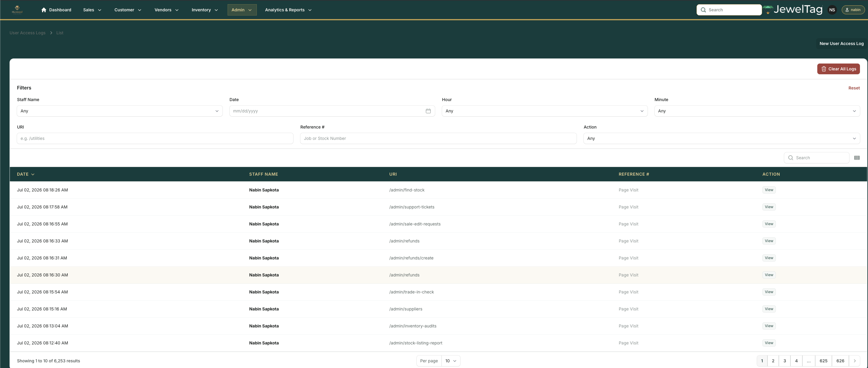Screen dimensions: 868x368
Task: Click the NS user avatar
Action: [x=832, y=10]
